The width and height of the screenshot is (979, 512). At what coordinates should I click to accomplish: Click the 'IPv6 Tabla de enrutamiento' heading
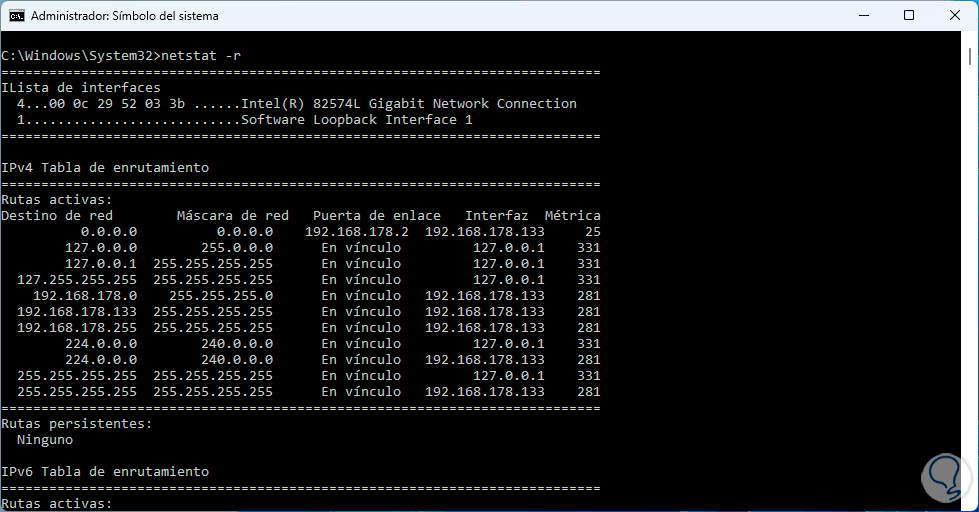105,471
